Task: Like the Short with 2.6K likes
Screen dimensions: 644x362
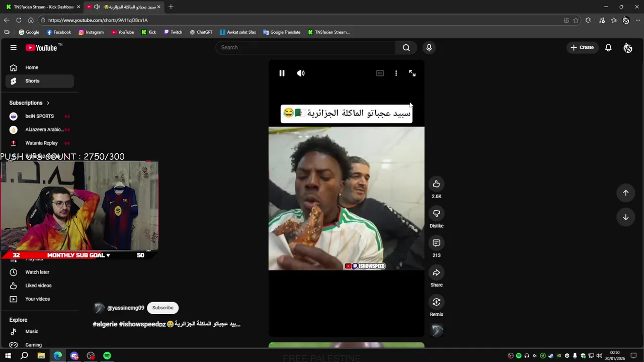Action: click(436, 184)
